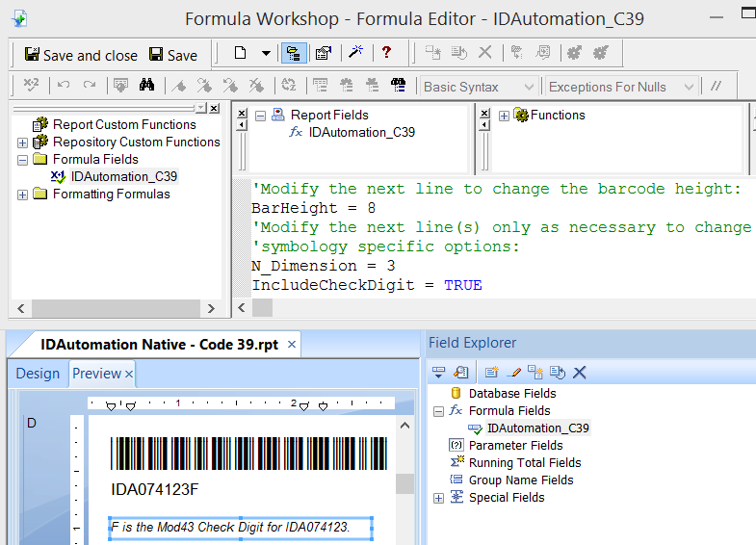
Task: Select IDAutomation_C39 under Report Fields
Action: pos(361,132)
